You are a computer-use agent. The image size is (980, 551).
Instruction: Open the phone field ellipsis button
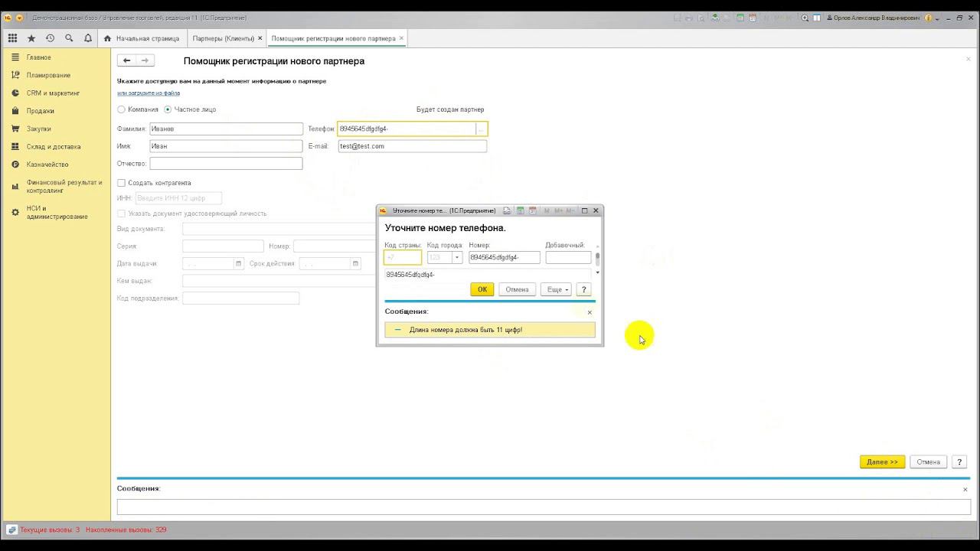(481, 129)
